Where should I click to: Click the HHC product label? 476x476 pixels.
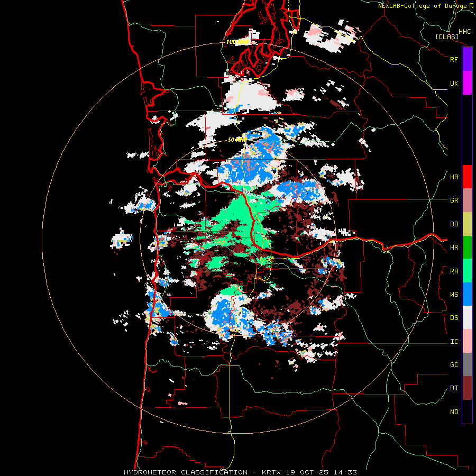(x=465, y=32)
